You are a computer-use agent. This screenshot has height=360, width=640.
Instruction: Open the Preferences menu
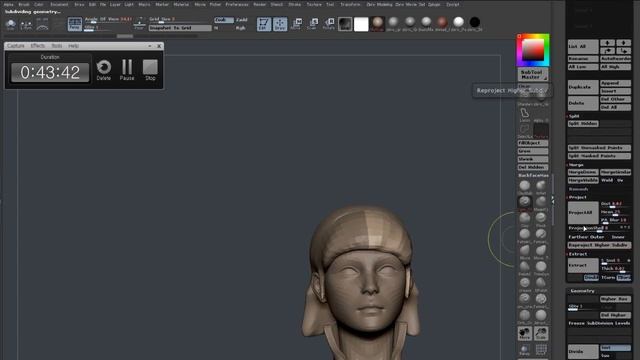point(237,4)
